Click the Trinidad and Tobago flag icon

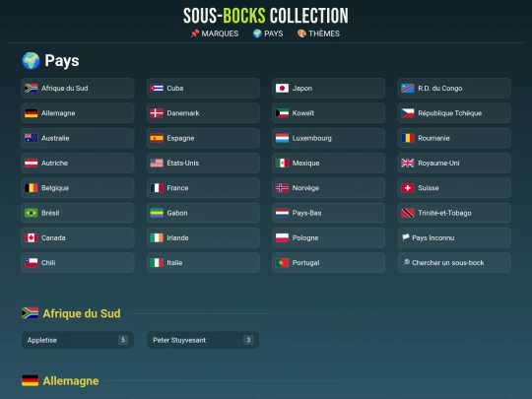[x=408, y=213]
